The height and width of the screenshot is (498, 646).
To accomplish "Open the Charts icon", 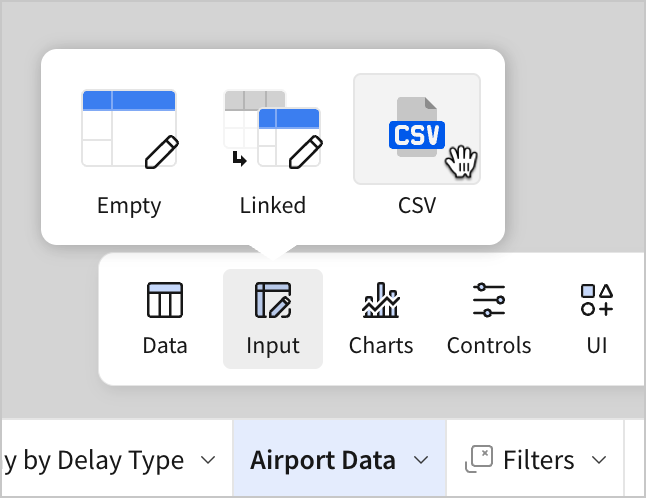I will coord(381,300).
